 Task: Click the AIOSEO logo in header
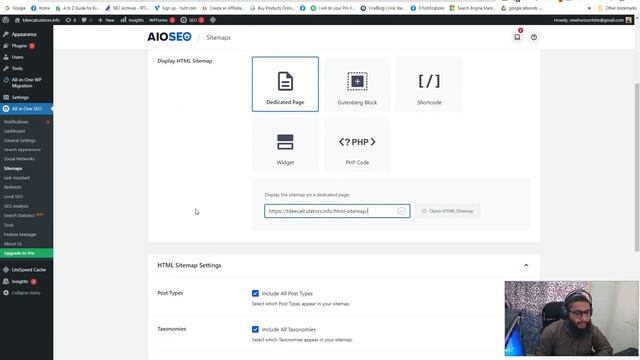coord(169,37)
